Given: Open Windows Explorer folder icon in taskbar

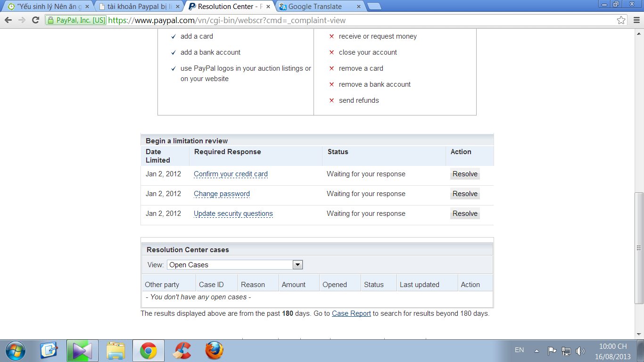Looking at the screenshot, I should (116, 351).
